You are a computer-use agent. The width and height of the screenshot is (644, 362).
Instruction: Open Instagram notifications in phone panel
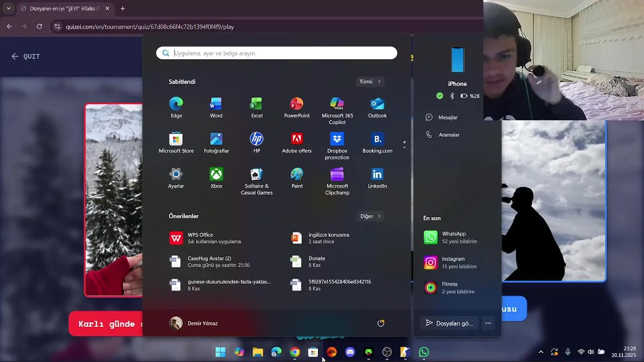click(456, 262)
